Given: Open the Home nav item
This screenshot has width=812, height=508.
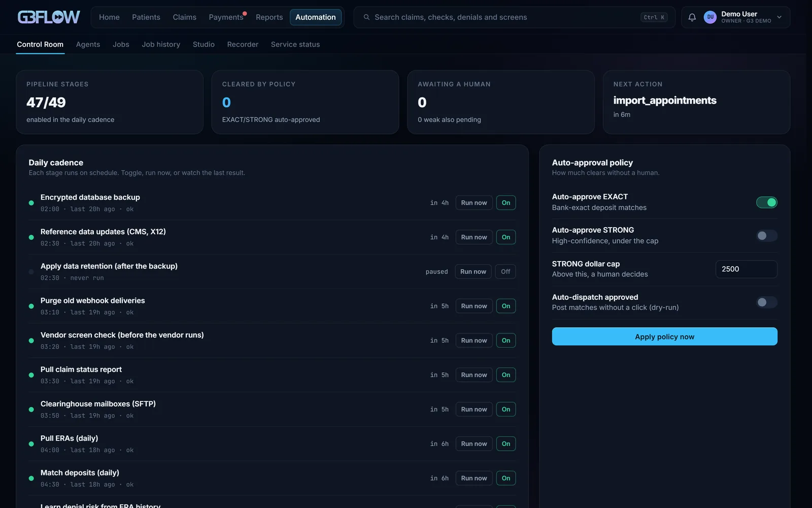Looking at the screenshot, I should pyautogui.click(x=109, y=17).
